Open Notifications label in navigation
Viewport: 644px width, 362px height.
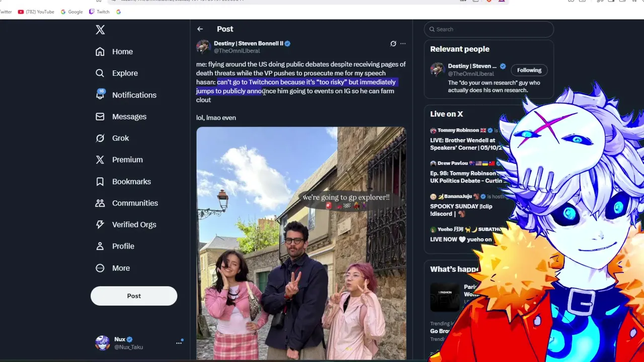[x=134, y=95]
